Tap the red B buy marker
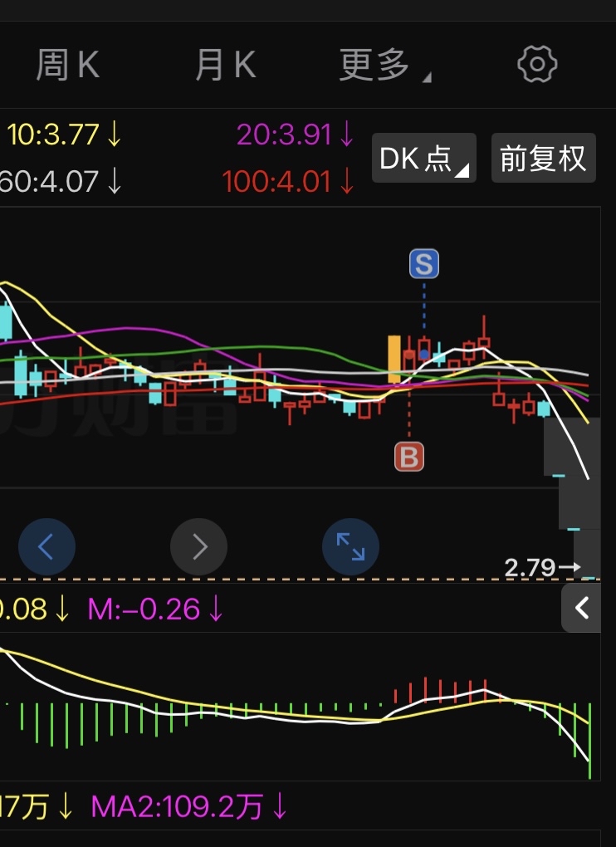The height and width of the screenshot is (847, 616). click(x=409, y=457)
